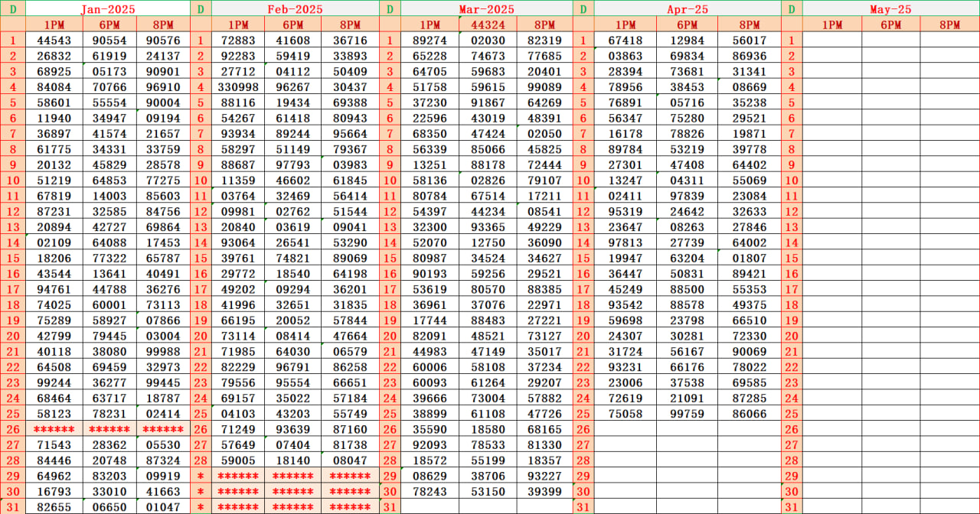Viewport: 980px width, 514px height.
Task: Select cell 27846 in April row 13
Action: [749, 227]
